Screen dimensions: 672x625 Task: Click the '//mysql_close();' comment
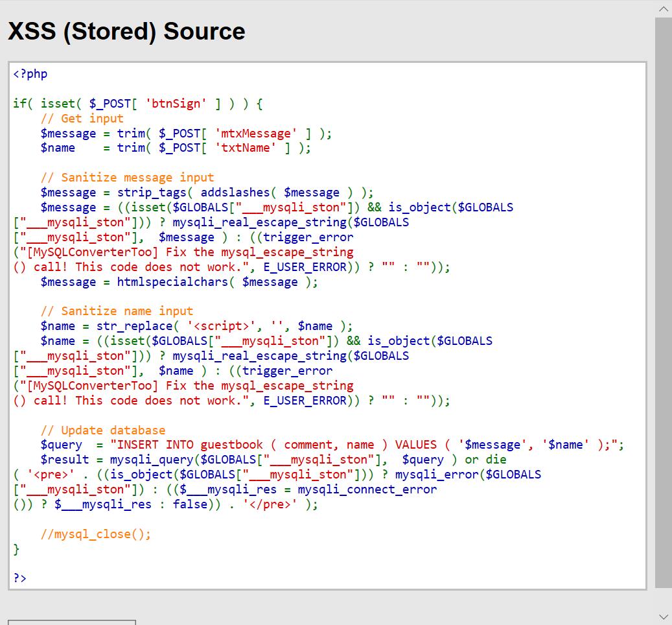pos(95,534)
